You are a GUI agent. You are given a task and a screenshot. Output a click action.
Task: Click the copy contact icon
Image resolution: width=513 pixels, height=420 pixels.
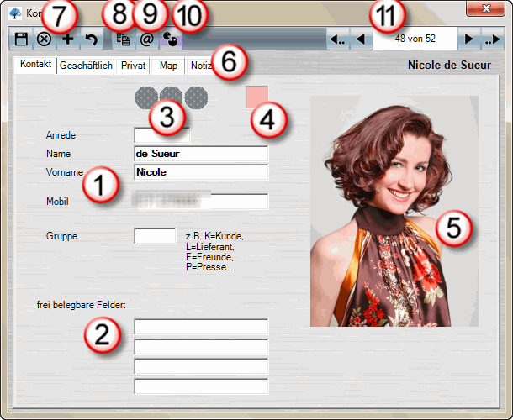pyautogui.click(x=123, y=39)
